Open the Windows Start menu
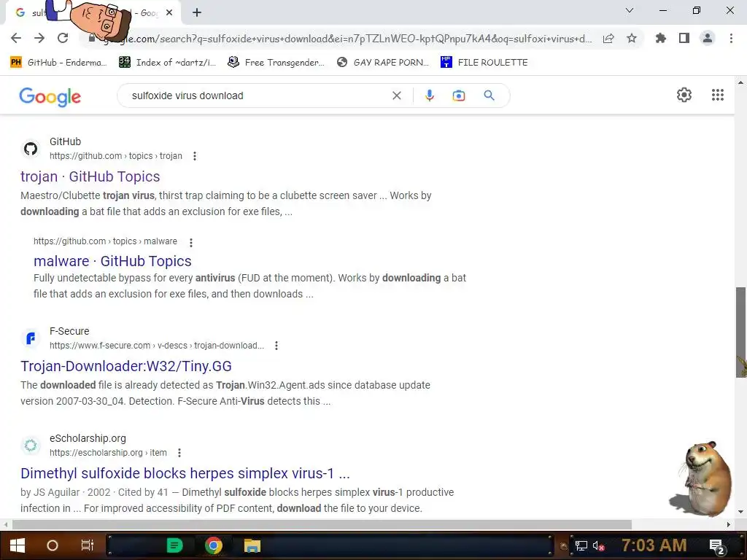 18,545
